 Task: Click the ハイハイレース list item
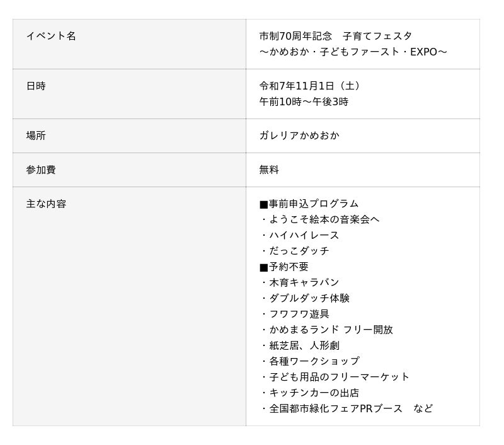pyautogui.click(x=304, y=235)
